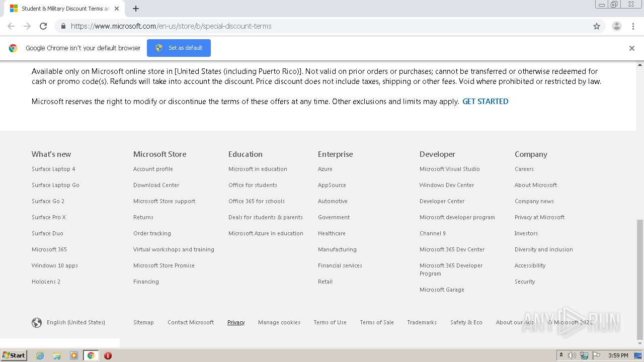Open the Chrome profile avatar icon
The width and height of the screenshot is (644, 362).
(x=616, y=26)
